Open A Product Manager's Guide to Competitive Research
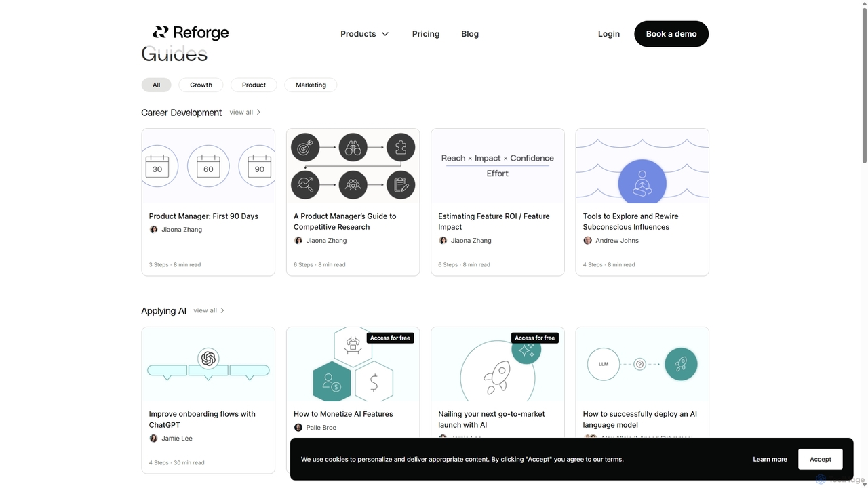This screenshot has width=868, height=488. [x=345, y=222]
